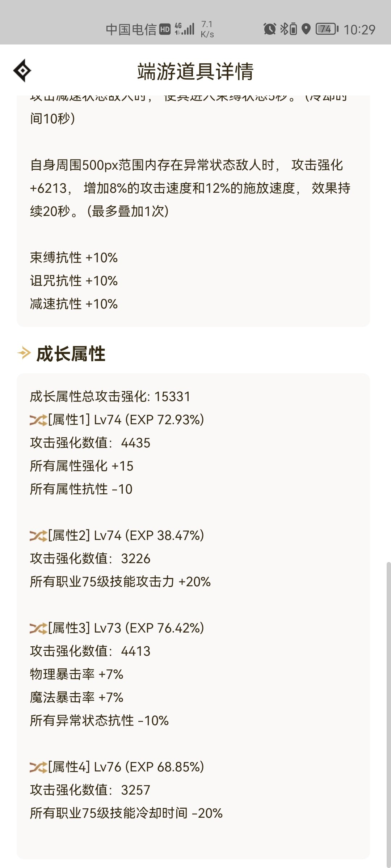Tap the diamond logo icon in header
The width and height of the screenshot is (391, 868).
tap(22, 71)
